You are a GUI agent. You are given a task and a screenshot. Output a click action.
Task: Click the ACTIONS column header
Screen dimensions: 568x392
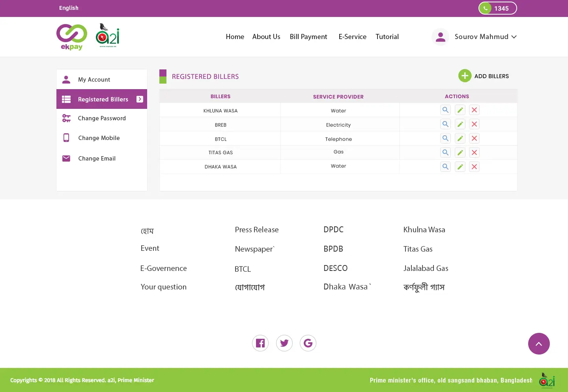[x=457, y=96]
